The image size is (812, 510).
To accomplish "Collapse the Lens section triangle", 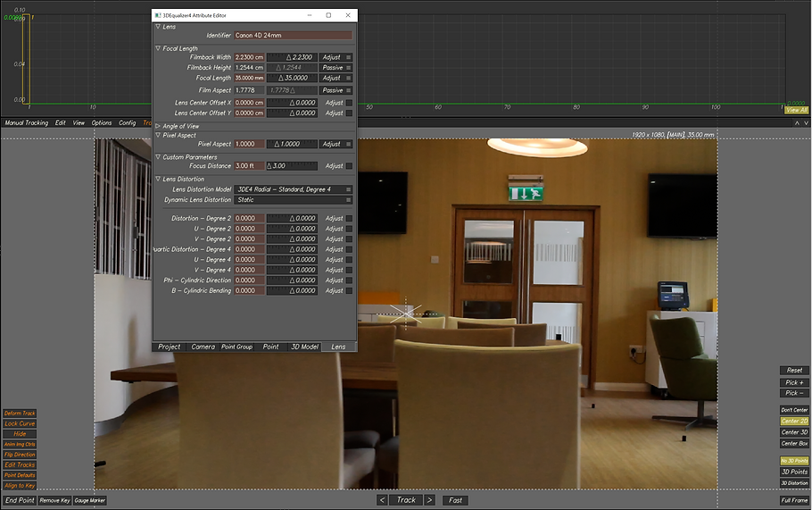I will (x=158, y=27).
